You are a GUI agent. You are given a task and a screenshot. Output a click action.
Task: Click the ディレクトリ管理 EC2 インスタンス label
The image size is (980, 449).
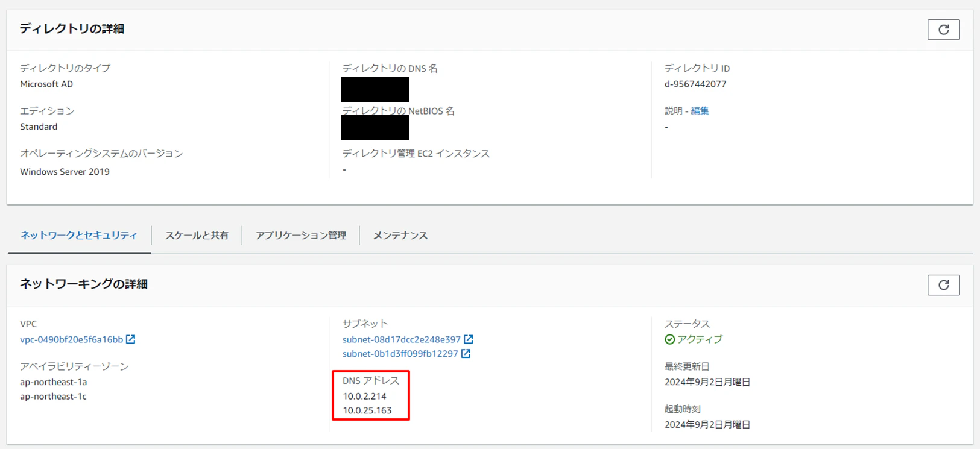point(416,154)
